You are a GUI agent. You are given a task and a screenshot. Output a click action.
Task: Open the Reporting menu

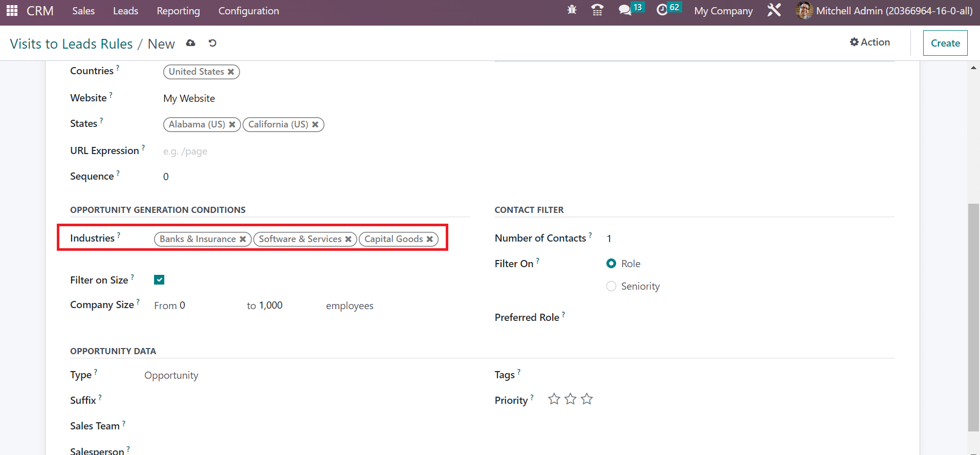tap(178, 11)
